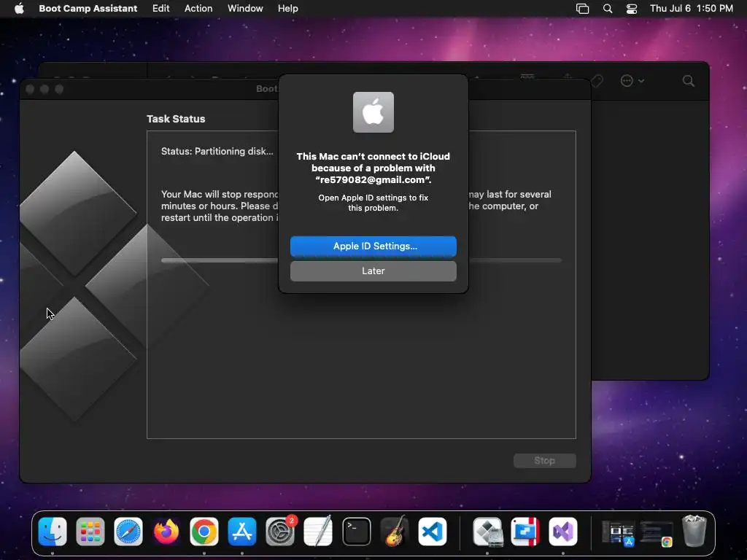
Task: Open the Finder window More actions ellipsis menu
Action: point(632,81)
